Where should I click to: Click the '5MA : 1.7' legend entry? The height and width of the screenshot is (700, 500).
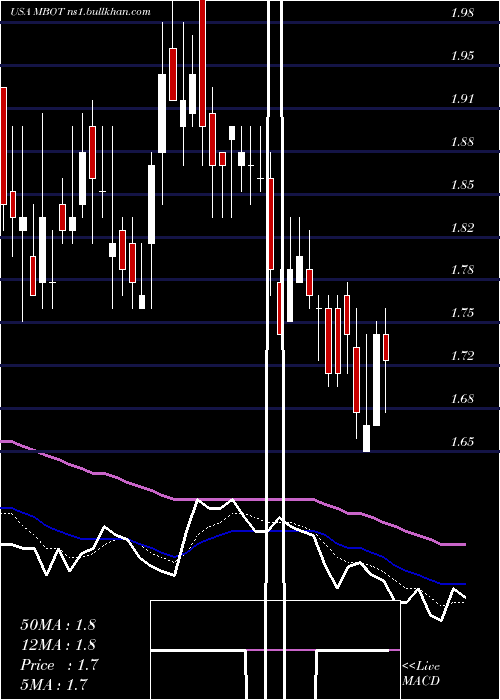click(54, 684)
